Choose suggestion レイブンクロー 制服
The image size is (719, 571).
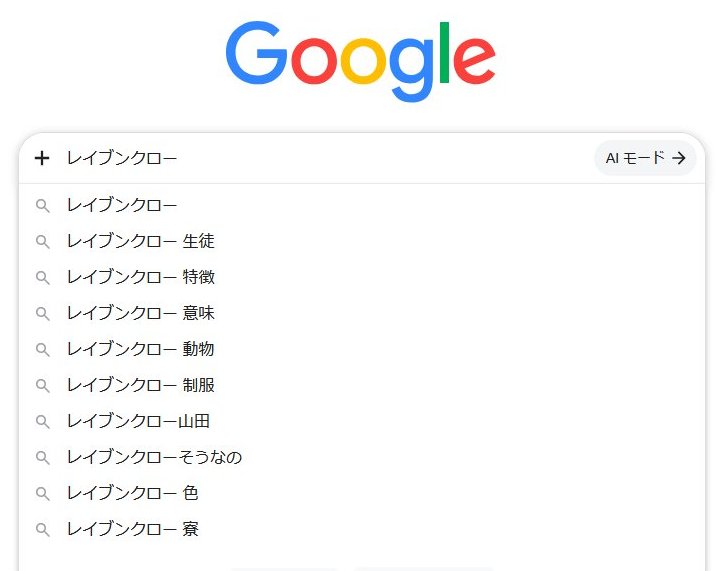(362, 385)
